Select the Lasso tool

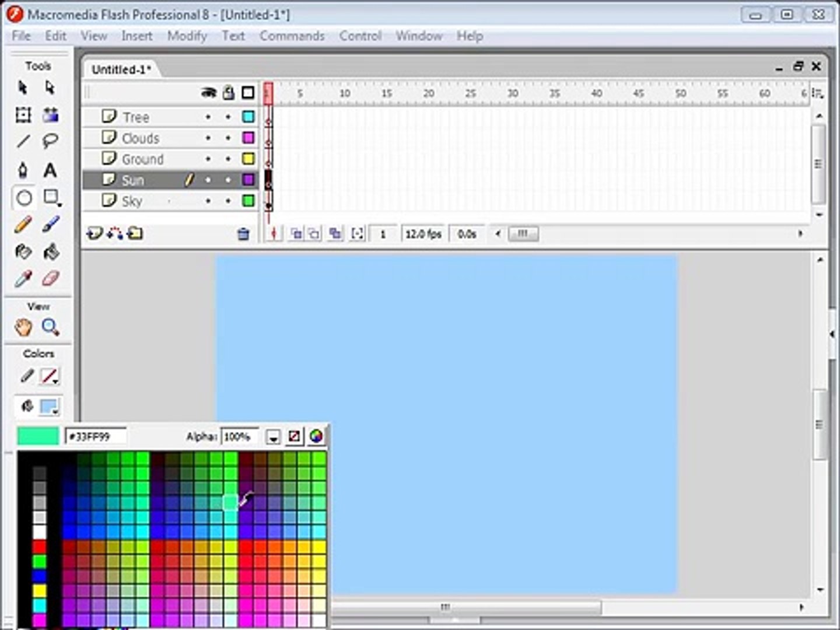51,141
